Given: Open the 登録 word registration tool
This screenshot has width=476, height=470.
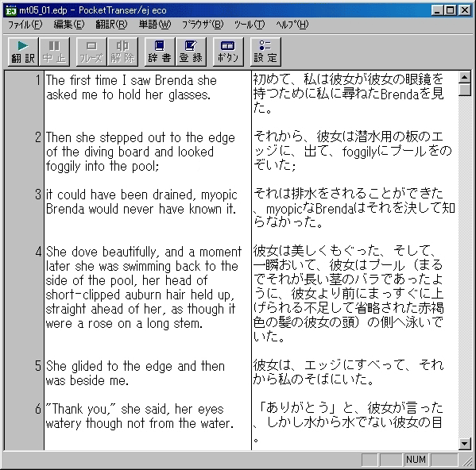Looking at the screenshot, I should pos(191,52).
